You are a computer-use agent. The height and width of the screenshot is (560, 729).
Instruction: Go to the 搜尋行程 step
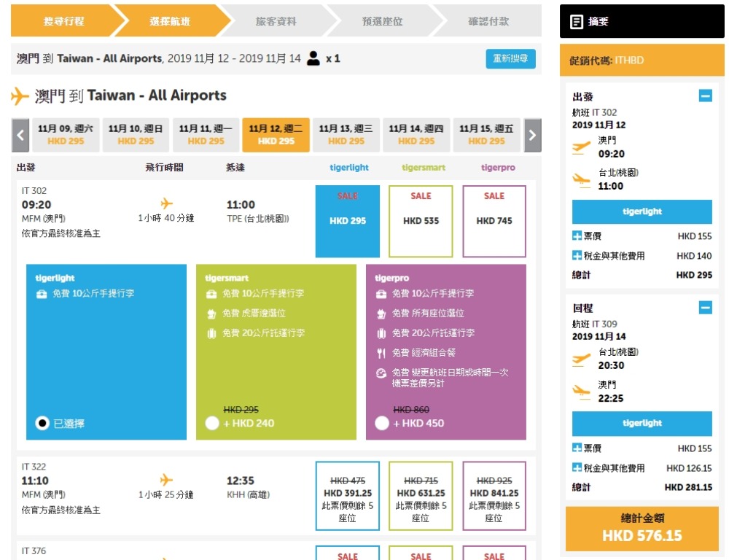click(63, 21)
